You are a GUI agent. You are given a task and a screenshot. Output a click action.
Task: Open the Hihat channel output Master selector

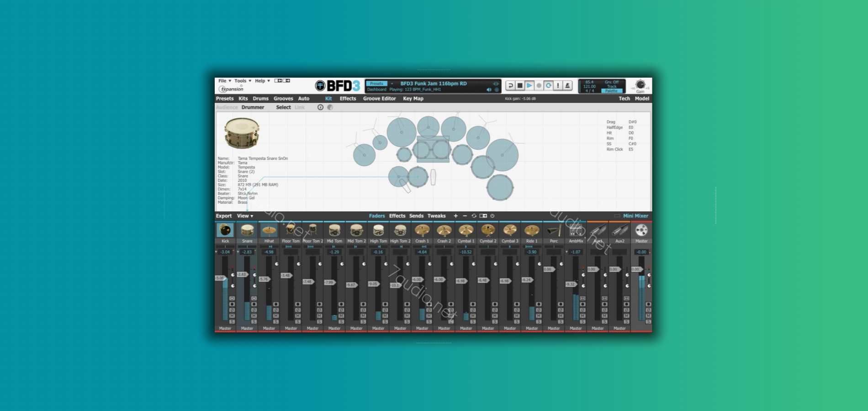(269, 328)
